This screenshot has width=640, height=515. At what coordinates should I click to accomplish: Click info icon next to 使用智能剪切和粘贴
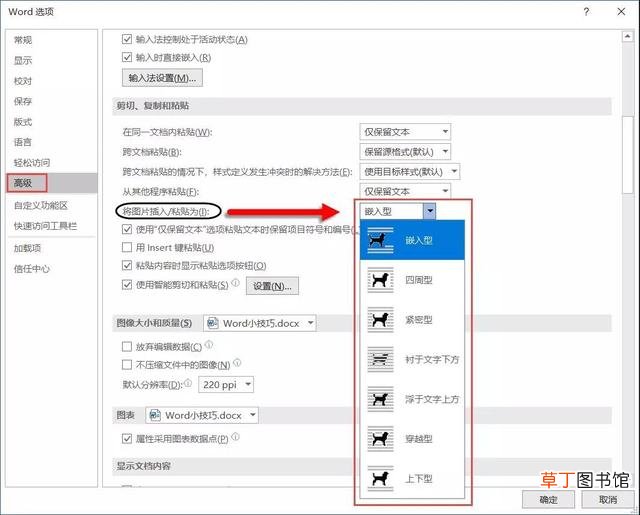coord(236,282)
